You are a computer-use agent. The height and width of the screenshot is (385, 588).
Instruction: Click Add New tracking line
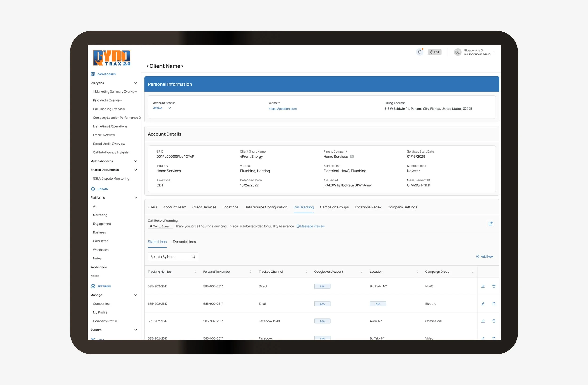click(x=485, y=257)
